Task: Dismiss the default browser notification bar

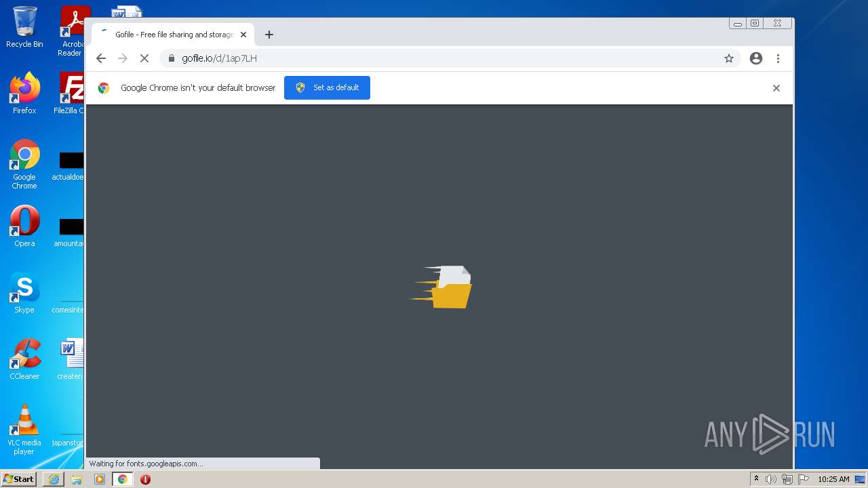Action: [x=776, y=88]
